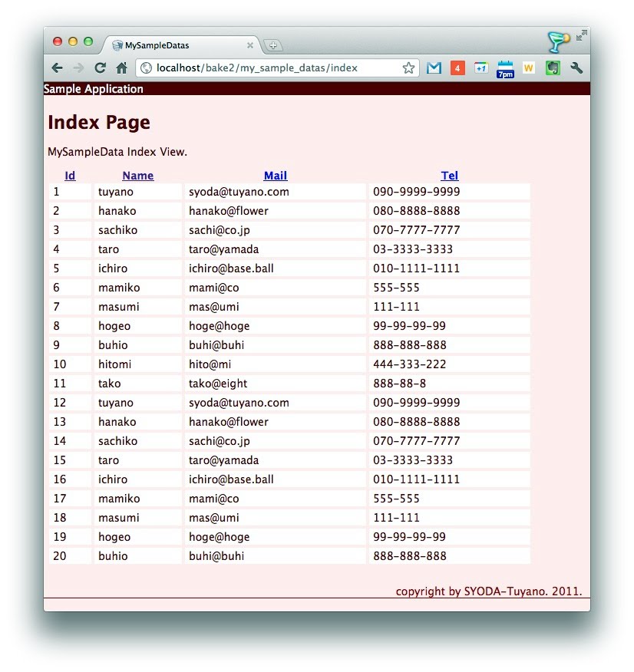This screenshot has height=672, width=634.
Task: Go to the home page icon
Action: [x=121, y=68]
